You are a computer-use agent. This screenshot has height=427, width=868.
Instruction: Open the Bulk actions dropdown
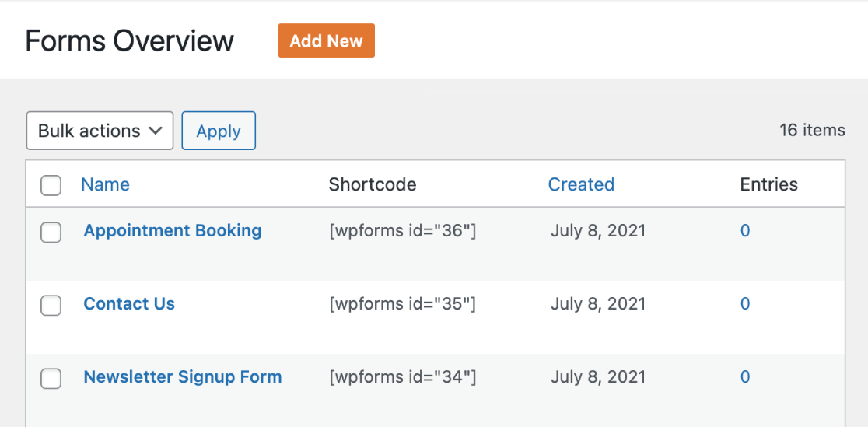coord(100,131)
